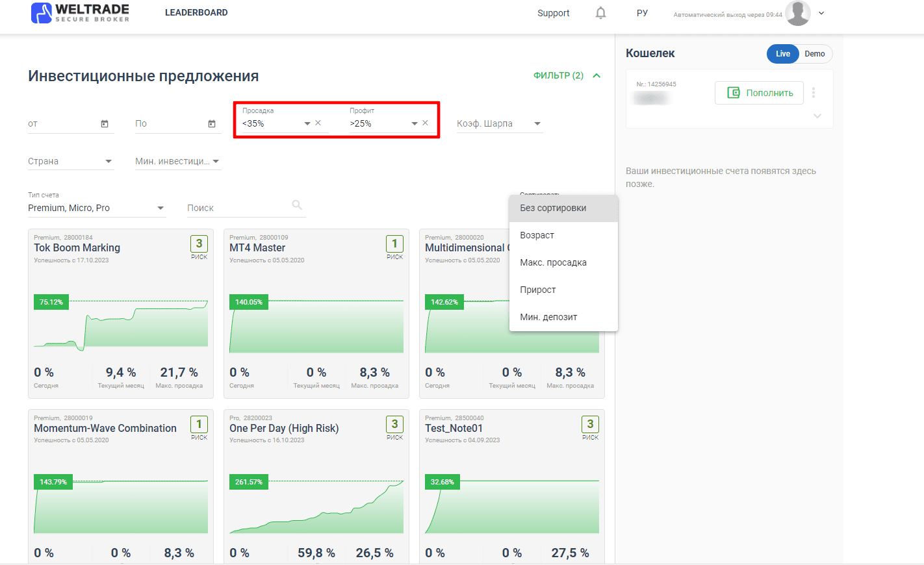Screen dimensions: 924x565
Task: Click the Пополнить button
Action: coord(759,93)
